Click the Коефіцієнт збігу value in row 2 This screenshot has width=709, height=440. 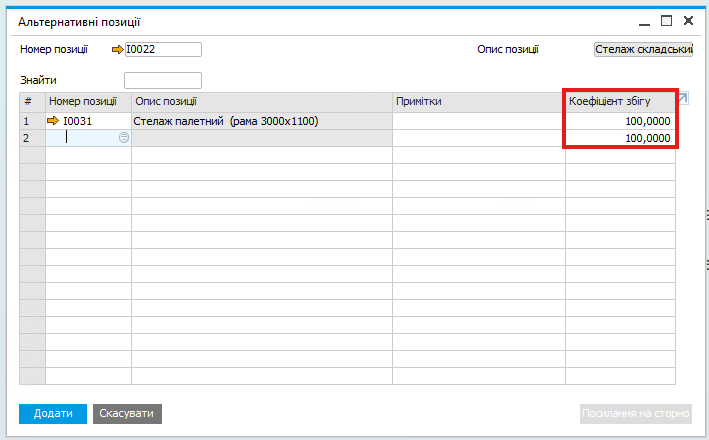[620, 138]
